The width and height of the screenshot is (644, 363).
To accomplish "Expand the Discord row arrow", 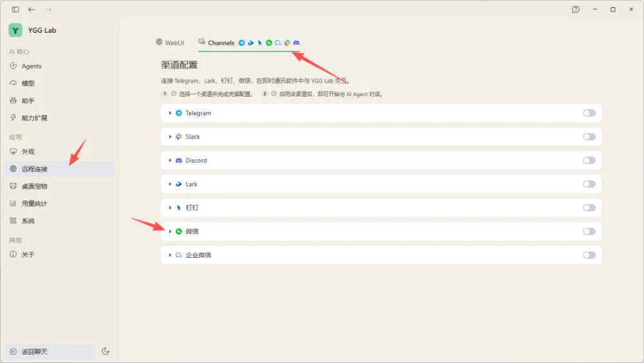I will click(x=170, y=161).
